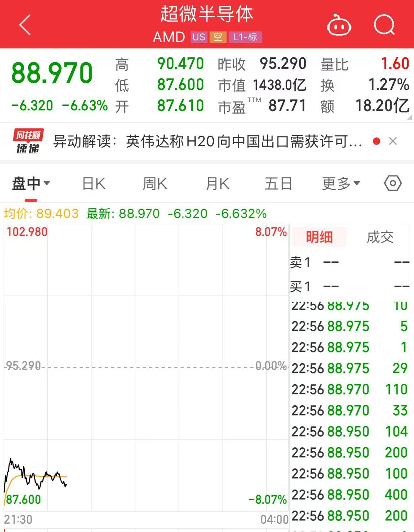The image size is (414, 532).
Task: Expand the 盘中 dropdown tab
Action: pyautogui.click(x=31, y=184)
